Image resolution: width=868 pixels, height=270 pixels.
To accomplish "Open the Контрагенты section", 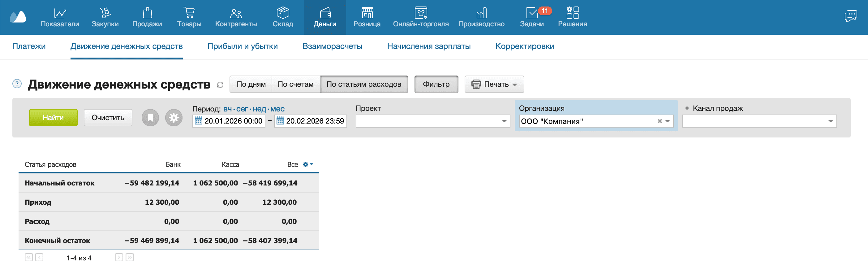I will tap(236, 17).
